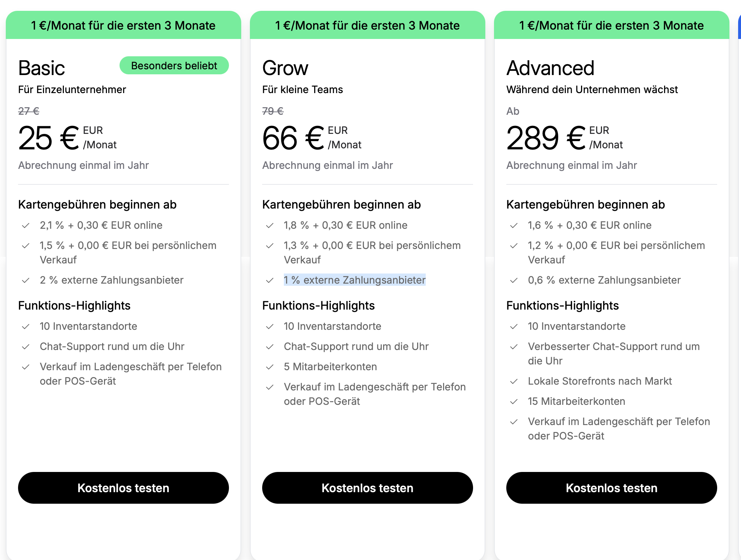Click the 289 € Advanced price
Screen dimensions: 741x560
coord(545,138)
